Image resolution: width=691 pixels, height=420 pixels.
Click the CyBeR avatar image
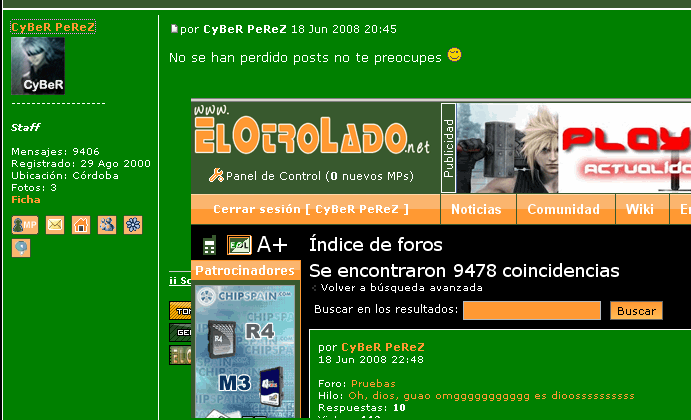(38, 66)
